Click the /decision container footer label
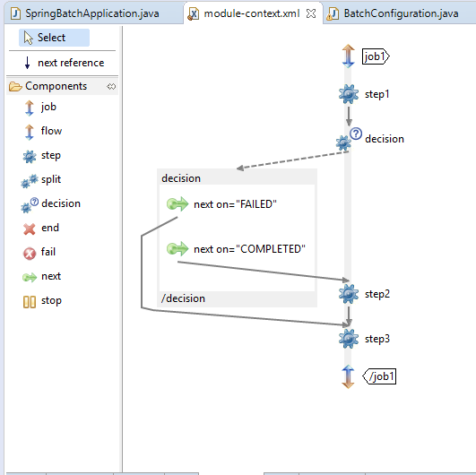 click(183, 298)
